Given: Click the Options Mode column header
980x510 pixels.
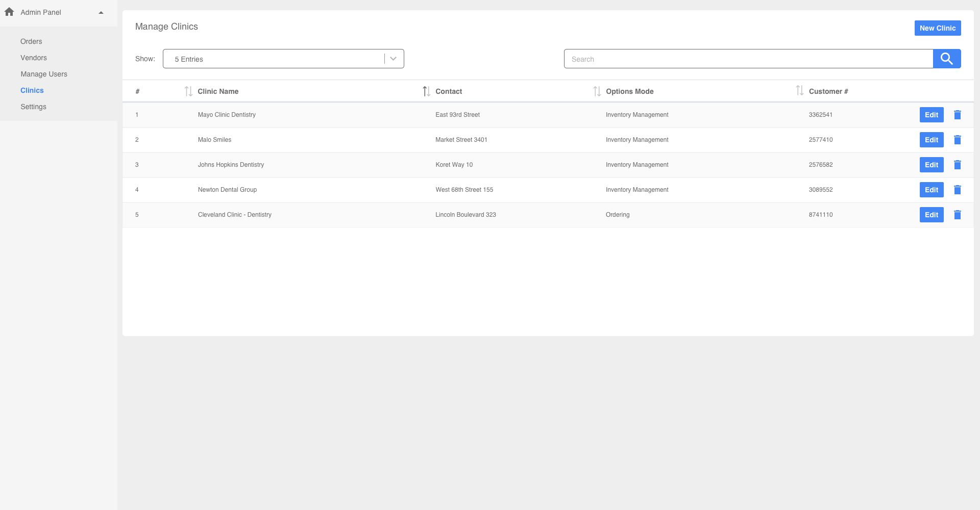Looking at the screenshot, I should coord(630,91).
